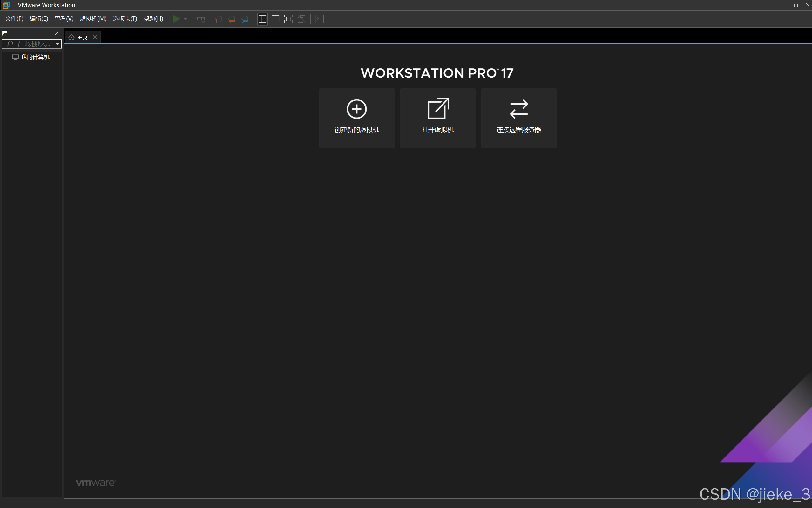
Task: Expand the library search filter dropdown
Action: [x=58, y=44]
